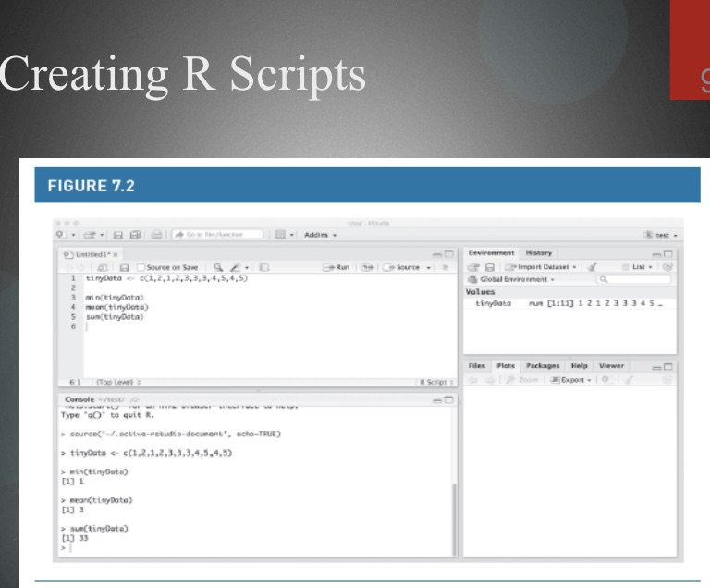Click the Save workspace icon in Environment pane

(489, 267)
